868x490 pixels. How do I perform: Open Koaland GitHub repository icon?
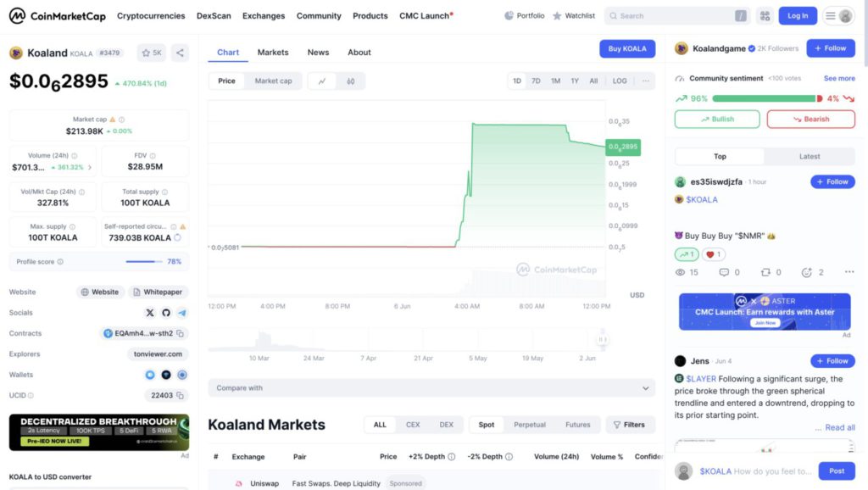(165, 313)
